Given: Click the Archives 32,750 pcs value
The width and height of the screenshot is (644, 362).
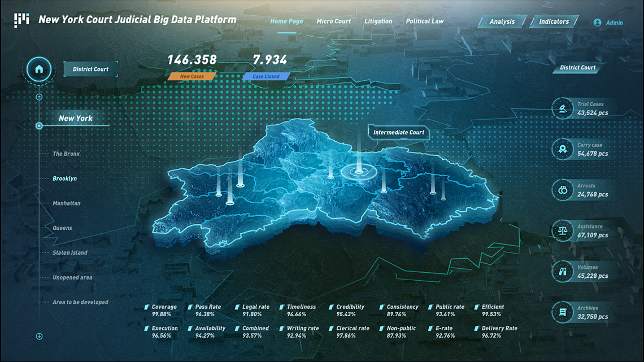Looking at the screenshot, I should [x=593, y=316].
